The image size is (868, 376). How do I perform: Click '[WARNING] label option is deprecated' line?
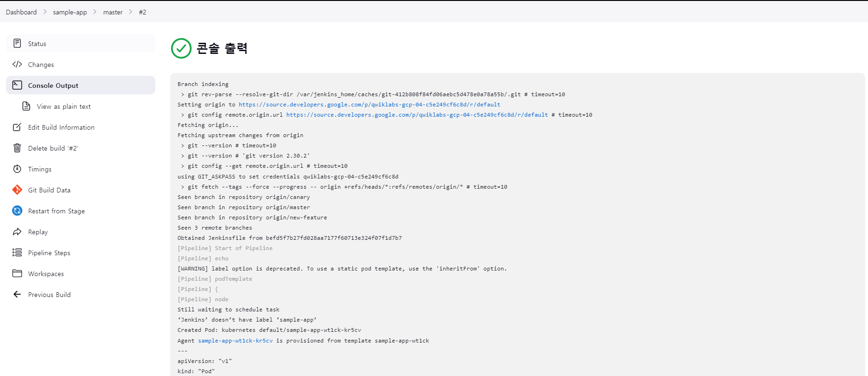[x=342, y=269]
